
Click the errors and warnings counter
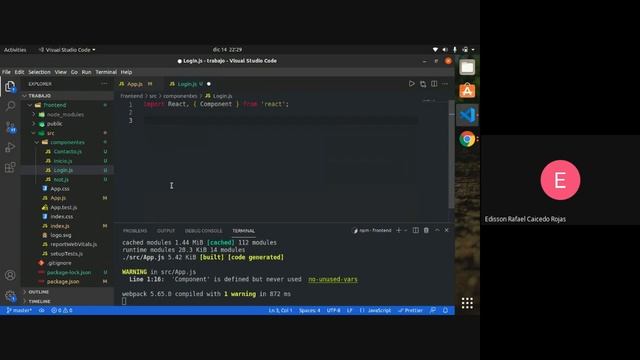(62, 311)
